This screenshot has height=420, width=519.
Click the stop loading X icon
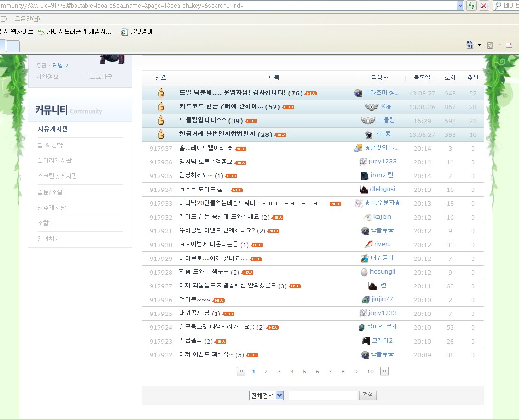[484, 6]
